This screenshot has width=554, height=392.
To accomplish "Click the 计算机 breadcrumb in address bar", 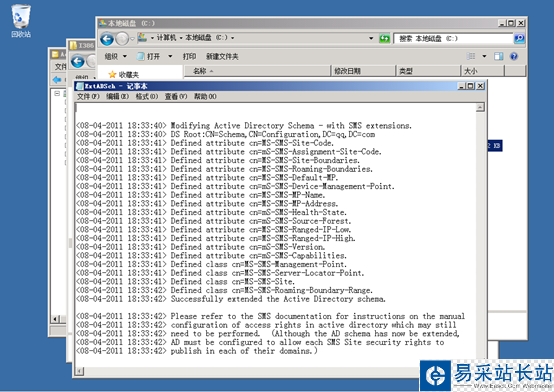I will (166, 37).
